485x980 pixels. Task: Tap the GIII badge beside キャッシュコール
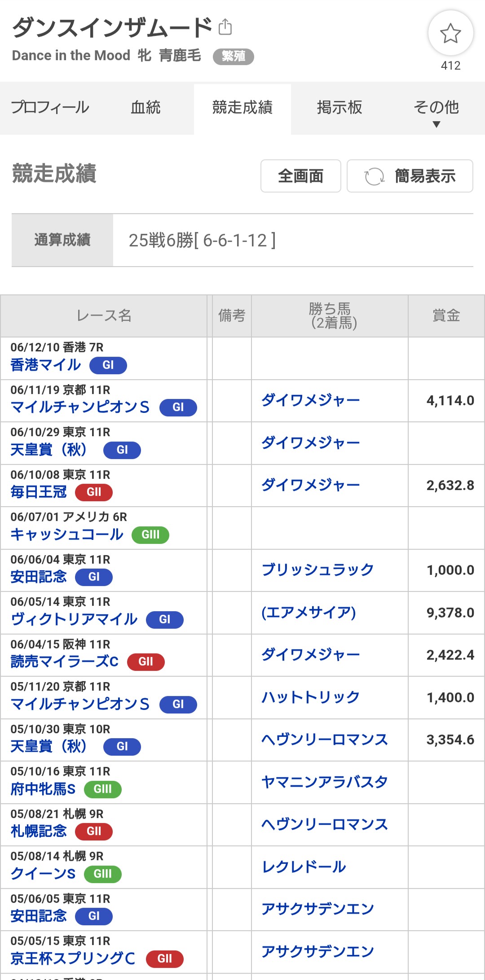point(150,535)
